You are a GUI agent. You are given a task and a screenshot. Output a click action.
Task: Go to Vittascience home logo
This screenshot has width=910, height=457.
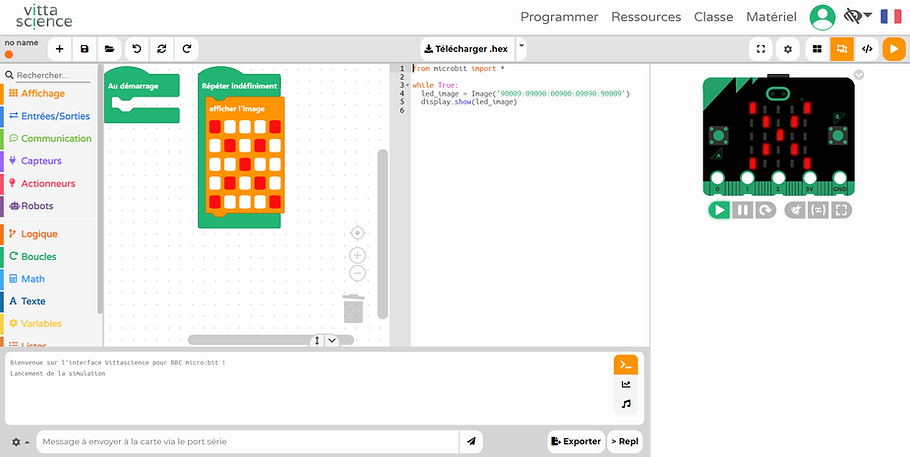pos(44,17)
